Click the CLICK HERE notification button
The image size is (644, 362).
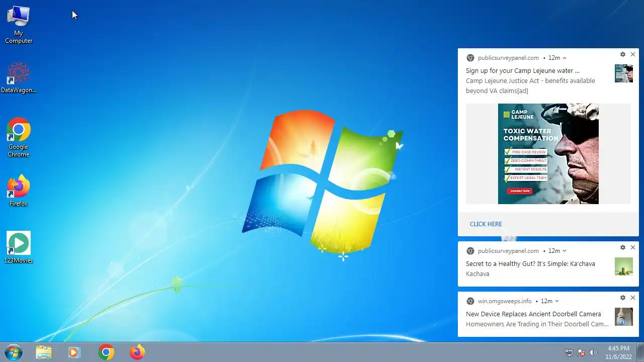click(x=486, y=224)
